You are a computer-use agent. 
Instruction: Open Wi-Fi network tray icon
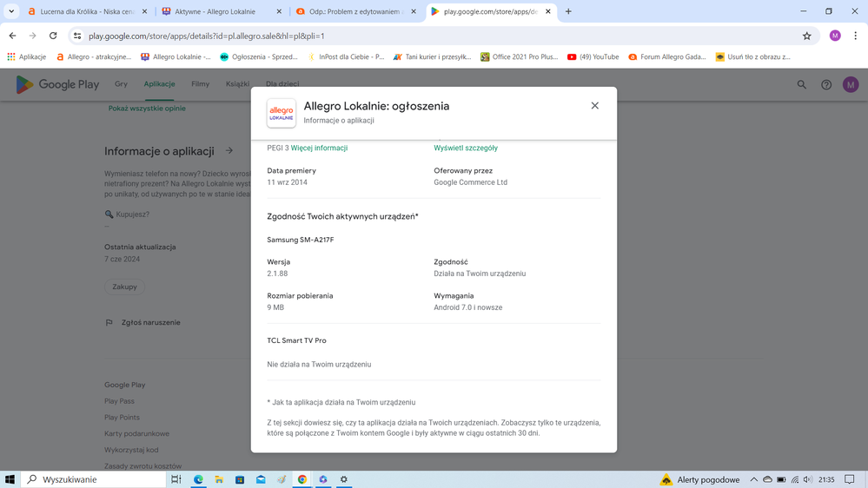coord(794,479)
